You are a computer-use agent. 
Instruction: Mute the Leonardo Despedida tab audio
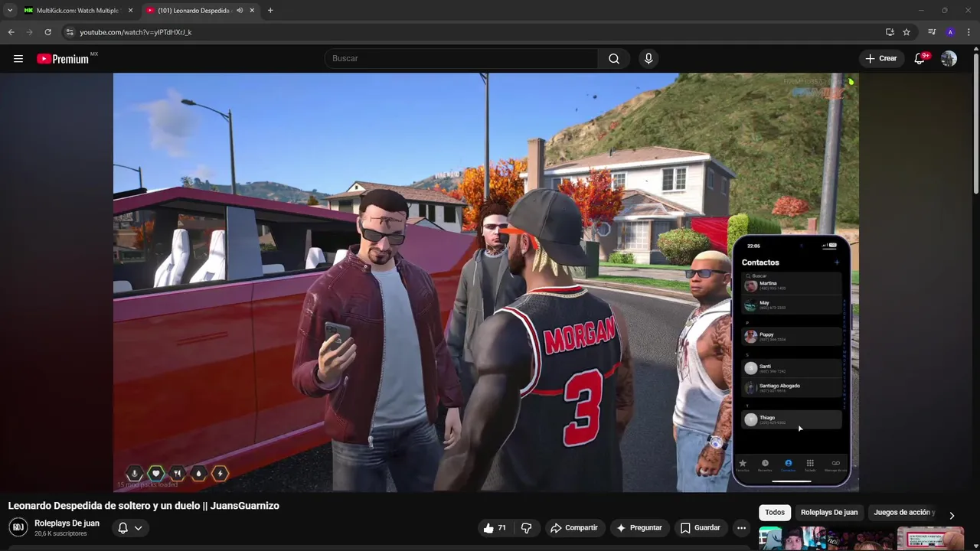[x=240, y=11]
